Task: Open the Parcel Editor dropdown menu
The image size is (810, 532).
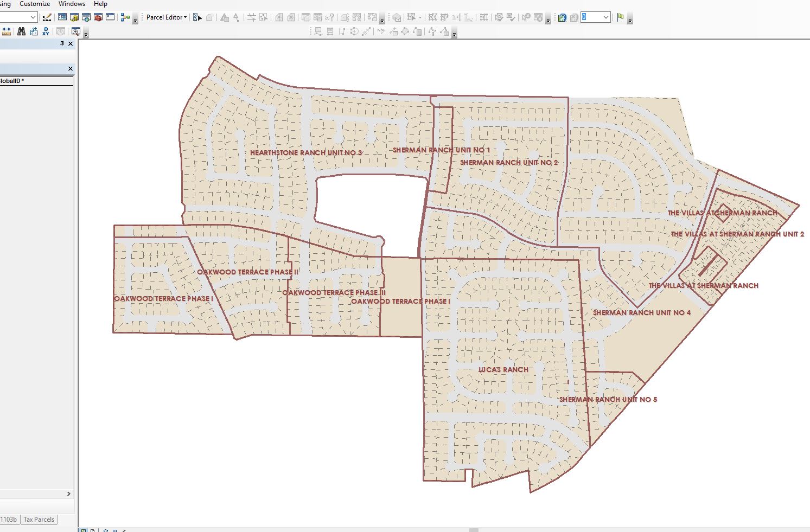Action: (x=167, y=17)
